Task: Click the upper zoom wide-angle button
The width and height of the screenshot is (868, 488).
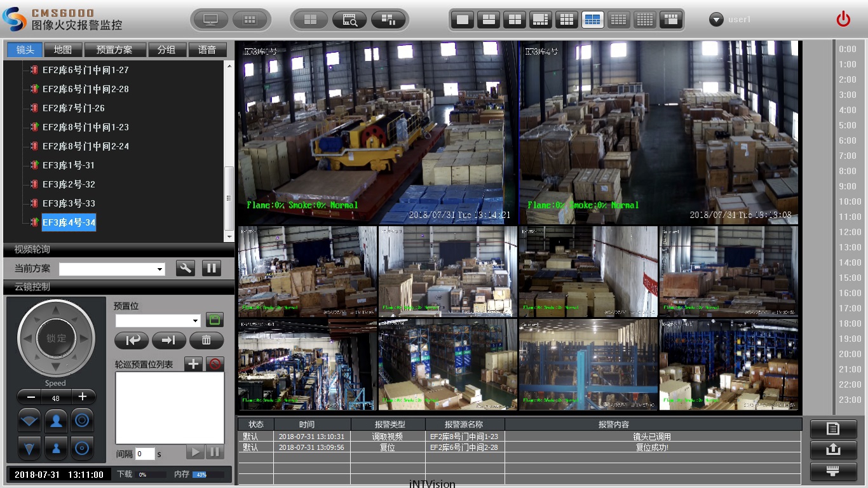Action: tap(29, 420)
